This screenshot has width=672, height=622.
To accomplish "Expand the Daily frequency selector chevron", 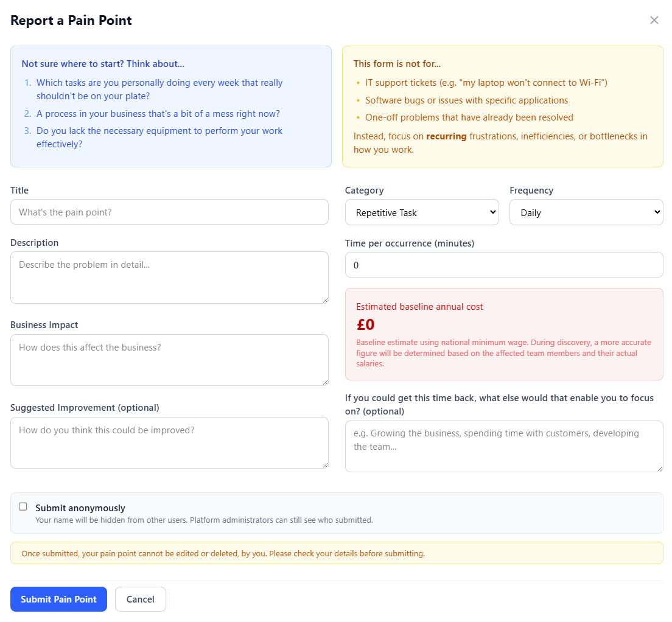I will tap(654, 212).
